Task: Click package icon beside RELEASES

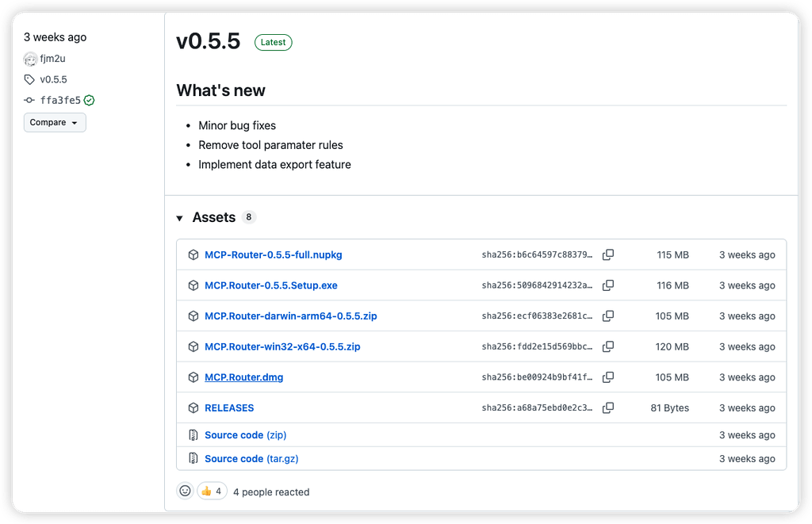Action: pyautogui.click(x=193, y=408)
